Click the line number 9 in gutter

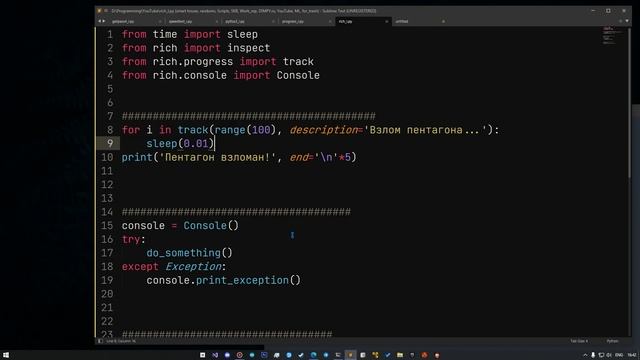[x=110, y=143]
